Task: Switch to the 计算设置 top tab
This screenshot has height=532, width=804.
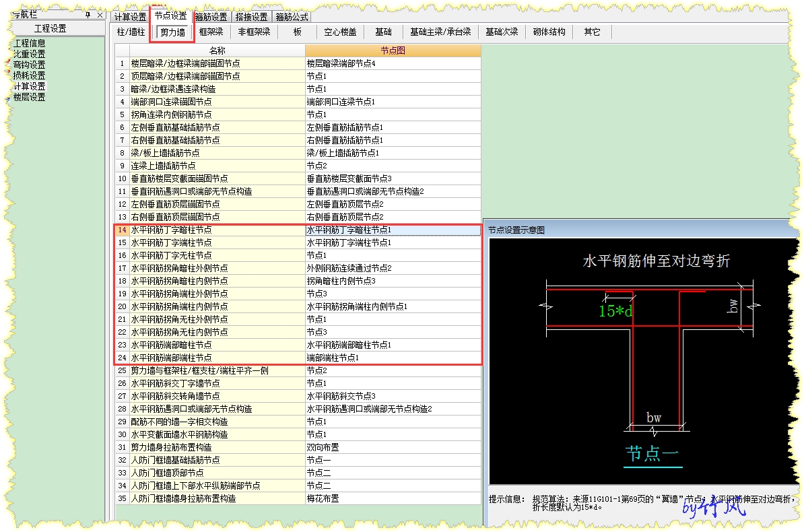Action: (x=130, y=17)
